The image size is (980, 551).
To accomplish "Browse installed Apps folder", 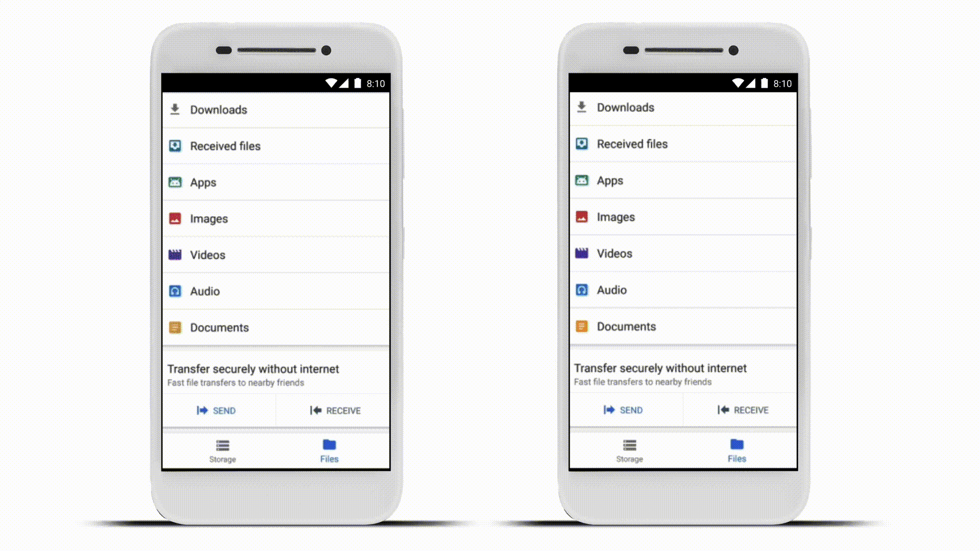I will click(203, 182).
